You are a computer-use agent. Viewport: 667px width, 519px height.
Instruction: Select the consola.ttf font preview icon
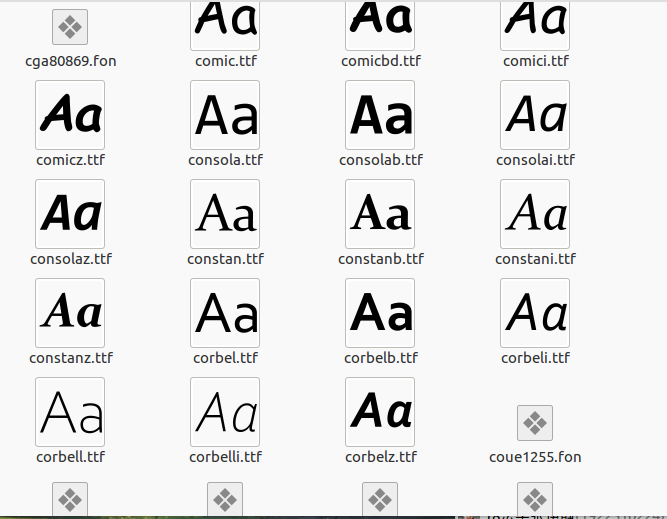tap(225, 115)
